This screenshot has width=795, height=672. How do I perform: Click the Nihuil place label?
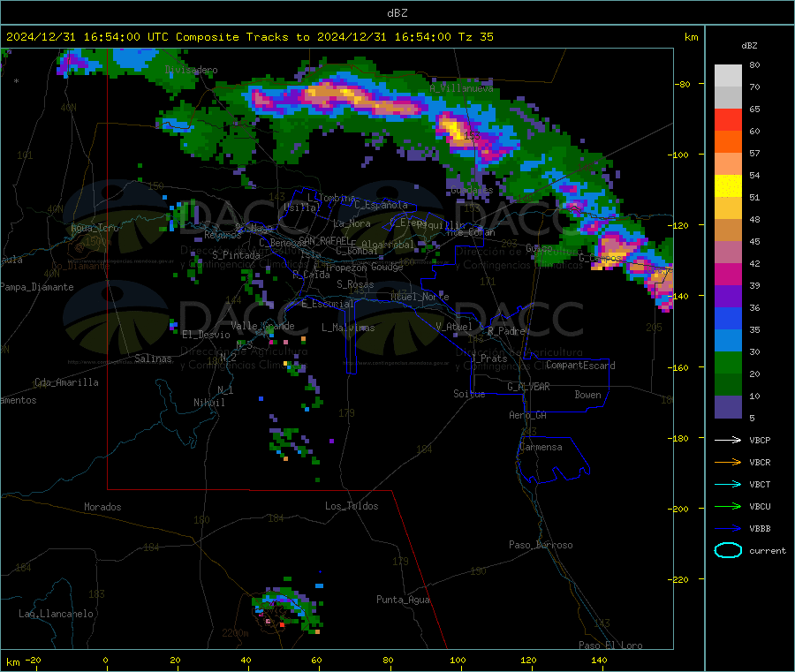[x=208, y=403]
